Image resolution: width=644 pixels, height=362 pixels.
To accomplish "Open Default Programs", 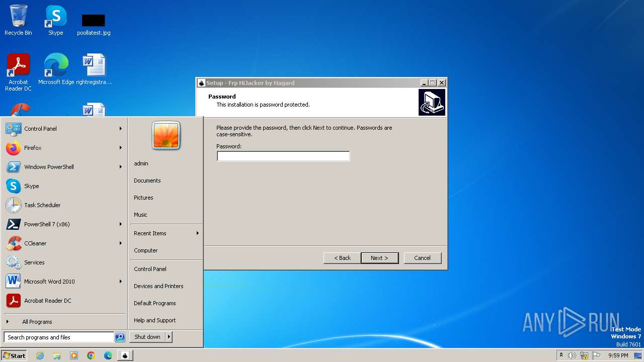I will [166, 303].
